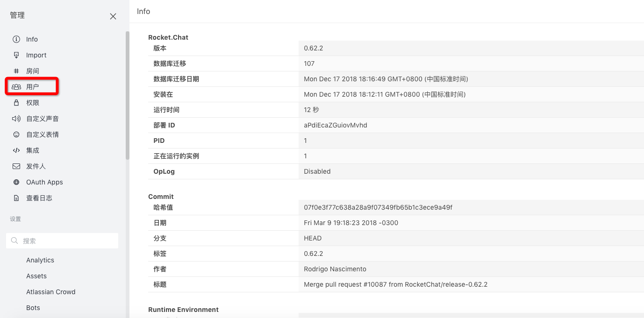Click the magnifier icon in settings search
The image size is (644, 318).
tap(14, 241)
